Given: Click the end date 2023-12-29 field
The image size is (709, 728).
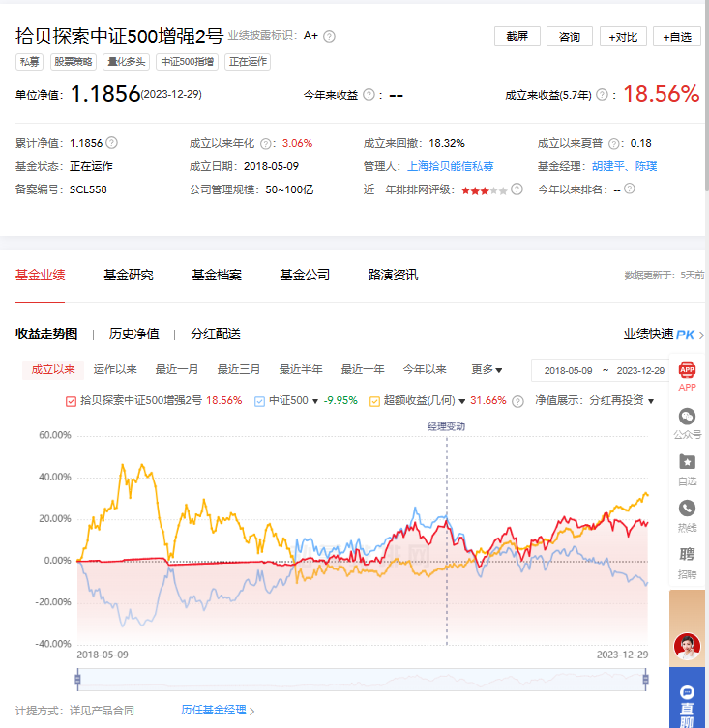Looking at the screenshot, I should click(640, 371).
